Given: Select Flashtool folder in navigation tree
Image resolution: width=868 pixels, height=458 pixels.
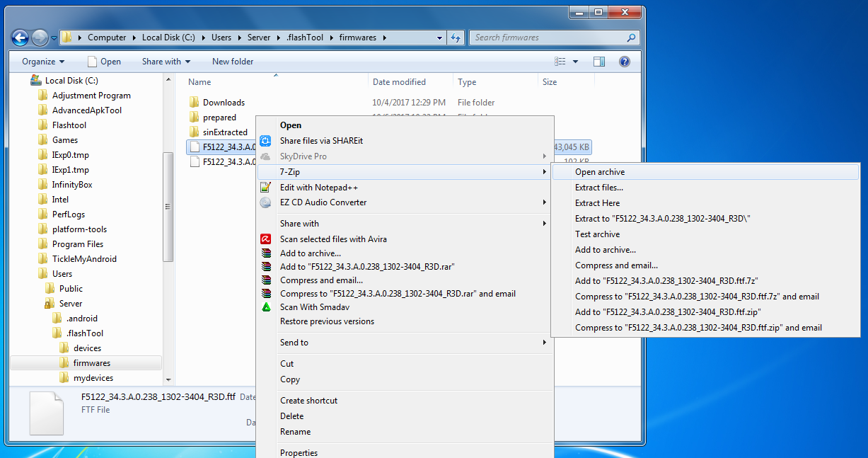Looking at the screenshot, I should pyautogui.click(x=69, y=125).
